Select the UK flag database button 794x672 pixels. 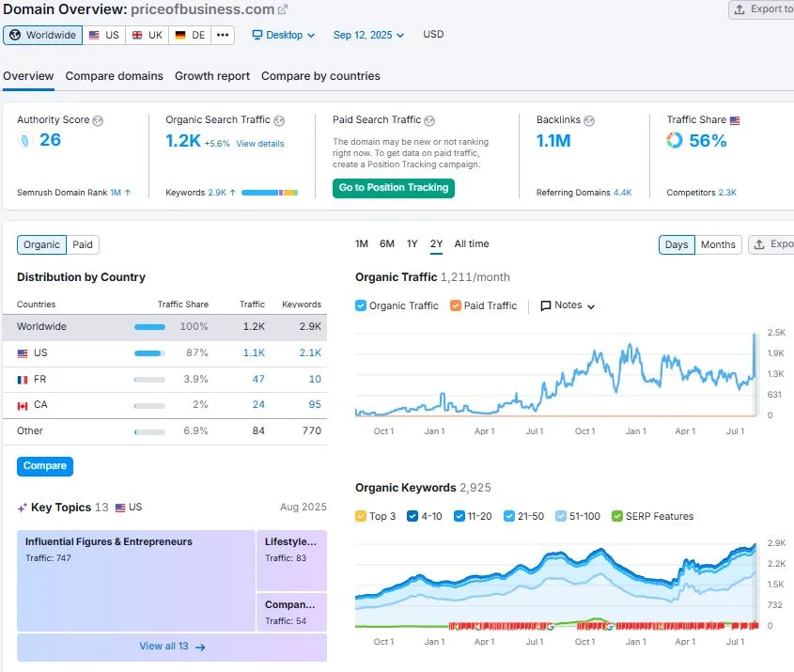coord(147,35)
